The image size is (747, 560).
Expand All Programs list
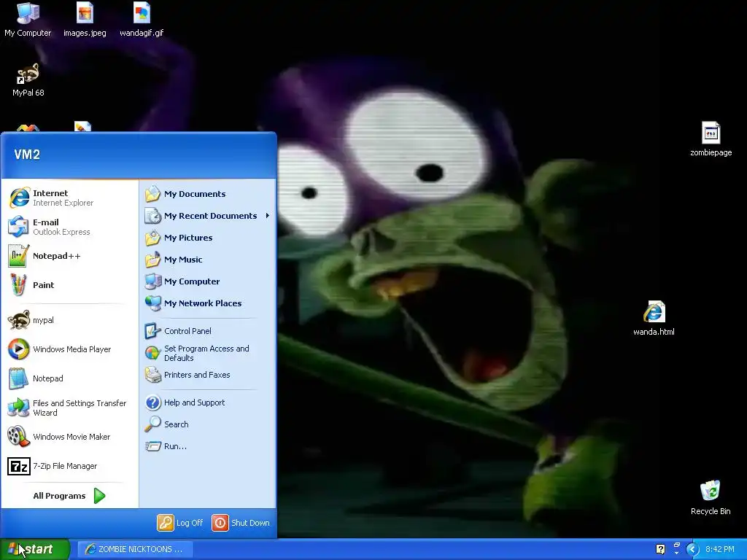tap(69, 496)
